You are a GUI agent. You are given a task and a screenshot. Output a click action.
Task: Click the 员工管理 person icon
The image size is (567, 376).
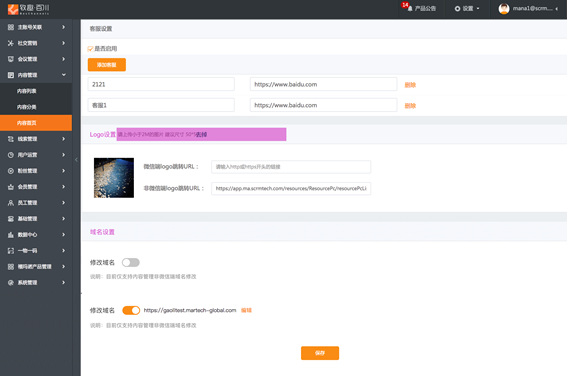11,203
